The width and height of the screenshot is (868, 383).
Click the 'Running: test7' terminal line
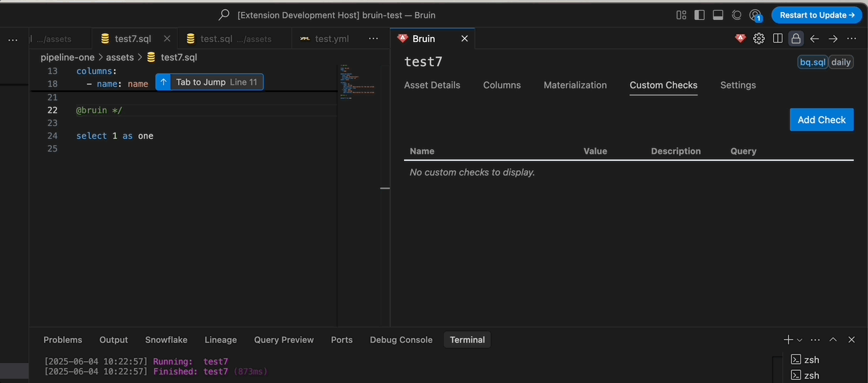[136, 362]
